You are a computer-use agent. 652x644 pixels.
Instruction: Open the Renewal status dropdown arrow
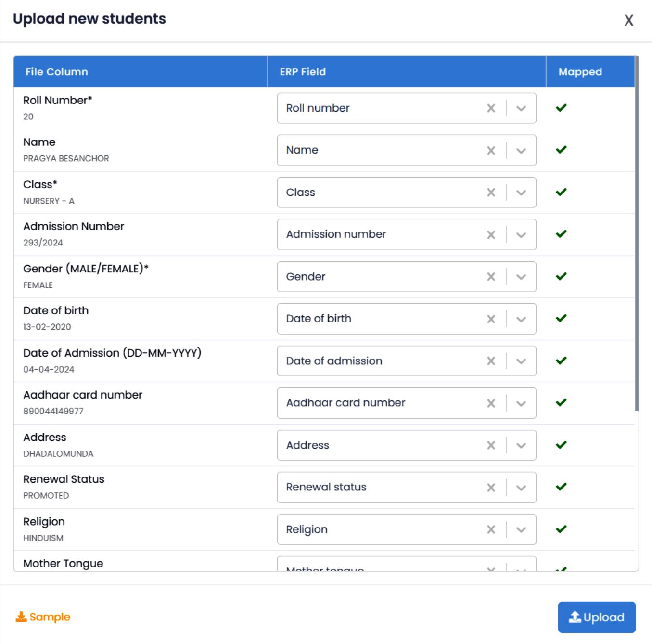(521, 488)
